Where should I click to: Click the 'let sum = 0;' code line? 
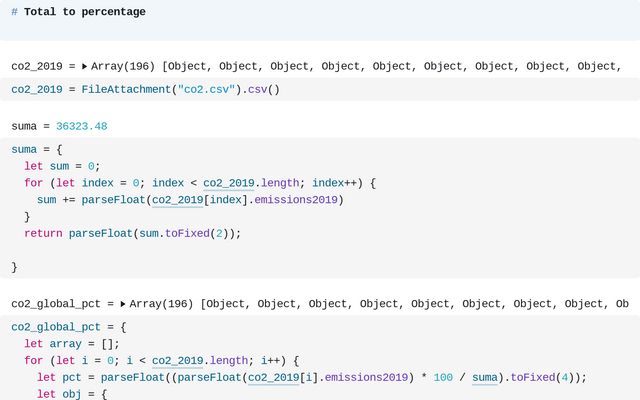[x=62, y=166]
